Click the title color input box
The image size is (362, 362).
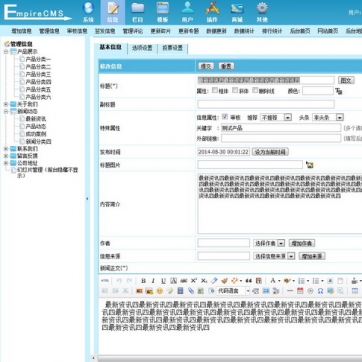(318, 91)
